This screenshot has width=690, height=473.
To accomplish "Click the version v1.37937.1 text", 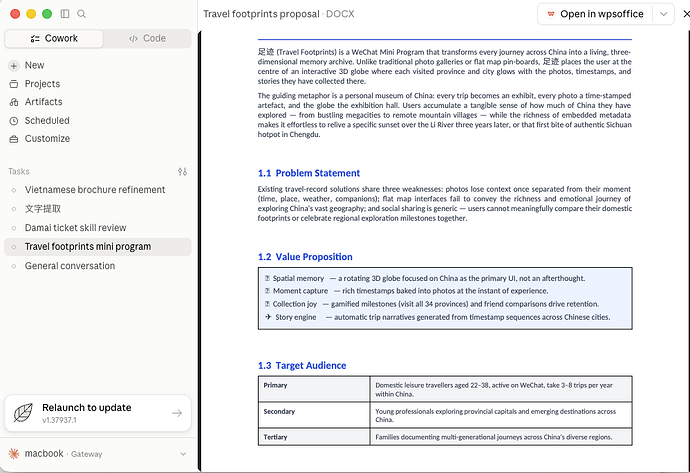I will 59,420.
